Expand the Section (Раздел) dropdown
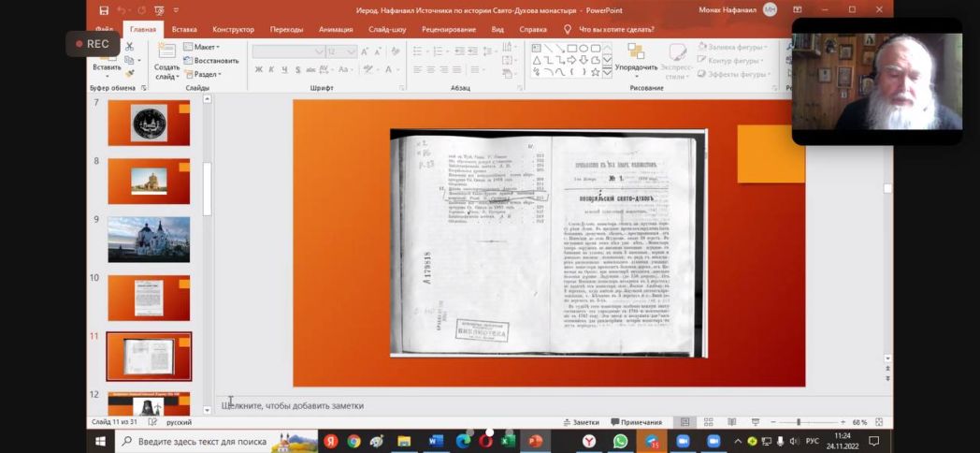 click(206, 74)
